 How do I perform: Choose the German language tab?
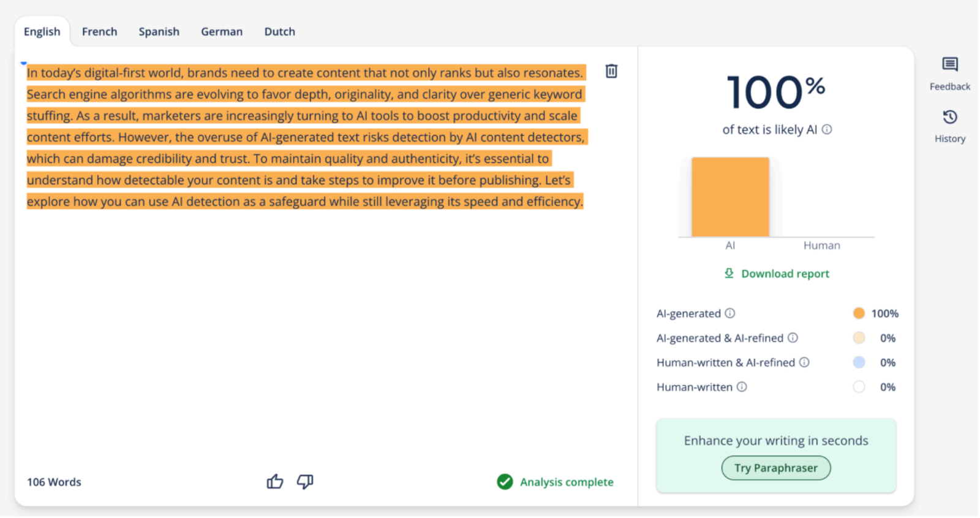pos(222,31)
